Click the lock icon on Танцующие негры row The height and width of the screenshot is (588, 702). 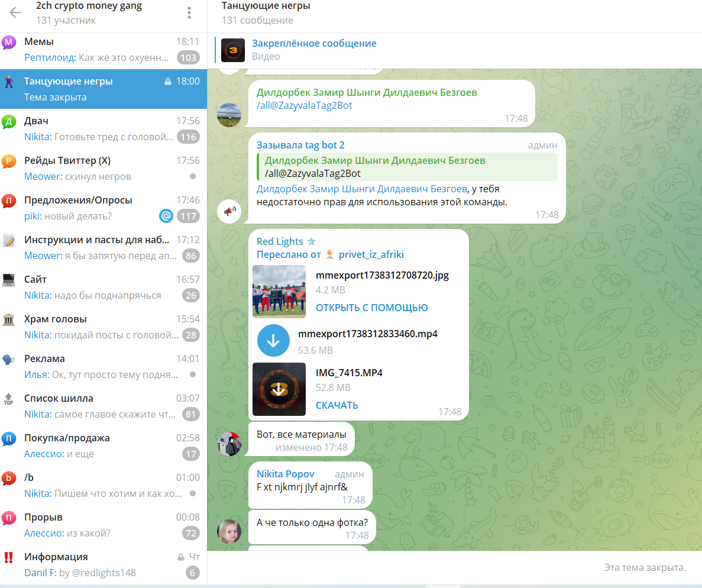[x=167, y=82]
